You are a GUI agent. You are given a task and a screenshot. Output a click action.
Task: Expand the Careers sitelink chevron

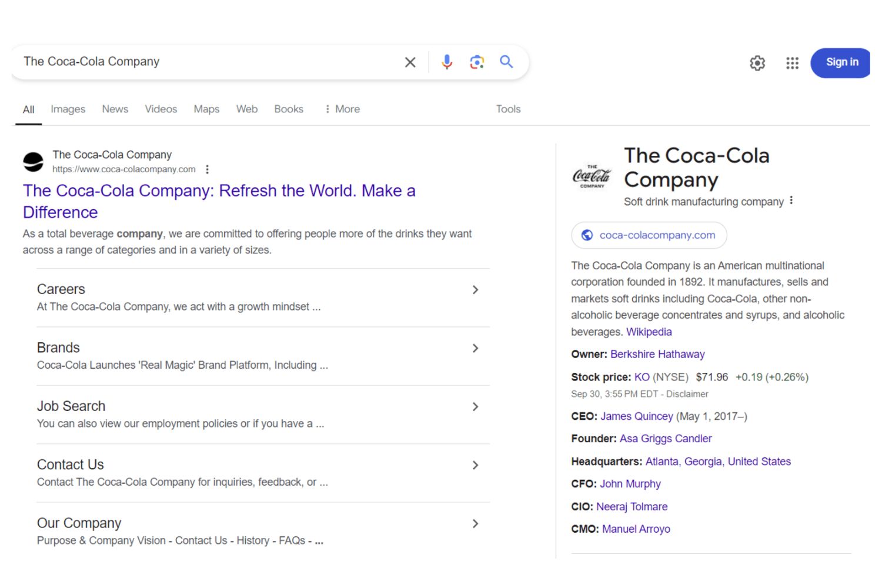(475, 290)
